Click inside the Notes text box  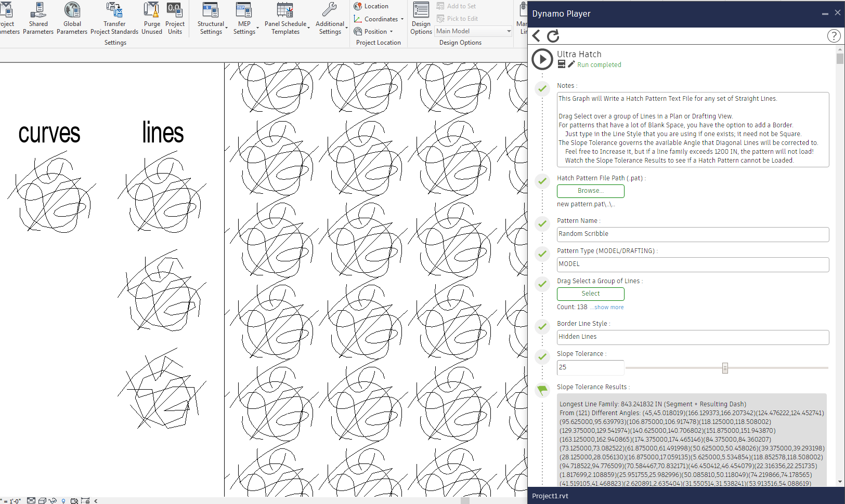pos(693,129)
